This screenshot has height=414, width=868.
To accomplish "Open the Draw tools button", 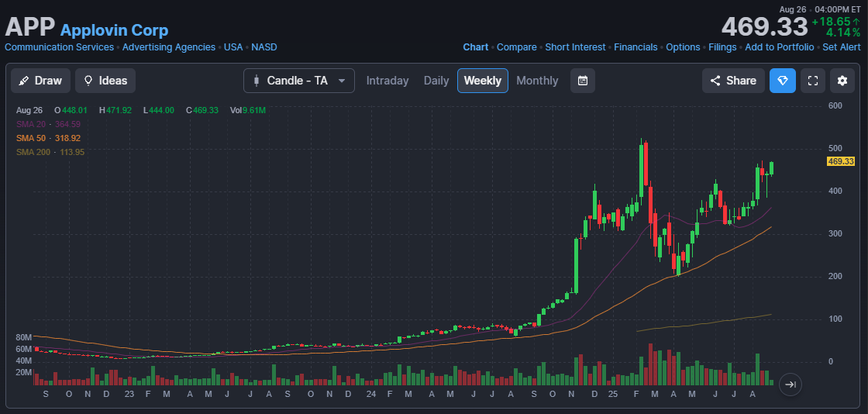I will (40, 81).
